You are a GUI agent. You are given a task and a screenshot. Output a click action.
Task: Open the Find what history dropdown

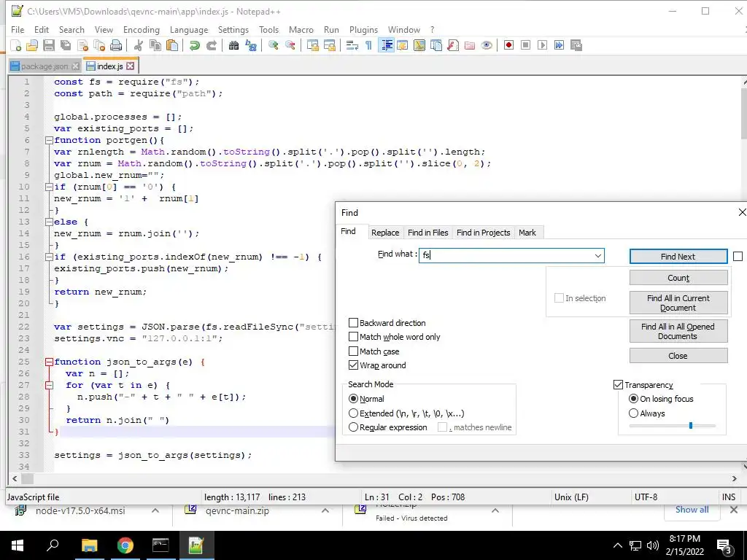pos(598,256)
